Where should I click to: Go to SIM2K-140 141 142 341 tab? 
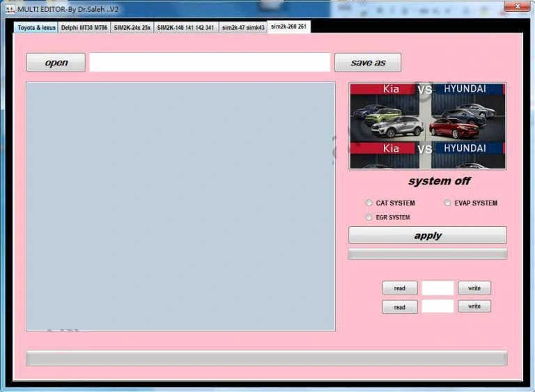(x=185, y=28)
